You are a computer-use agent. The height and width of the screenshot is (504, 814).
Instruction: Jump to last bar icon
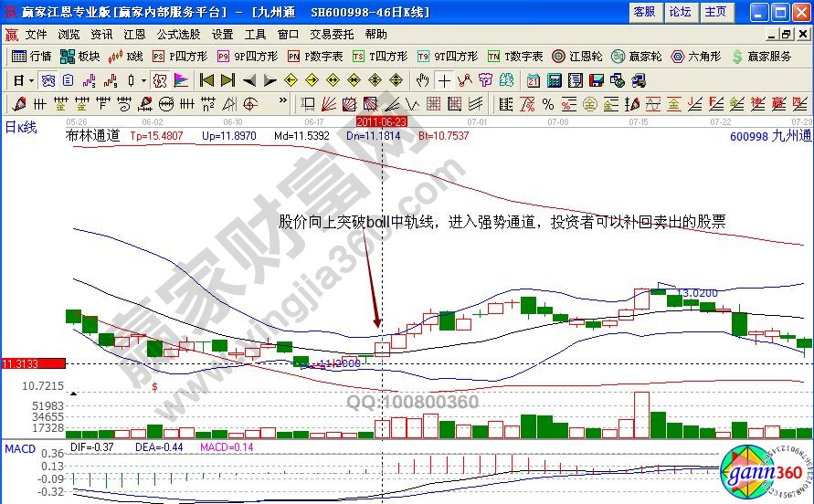[227, 80]
